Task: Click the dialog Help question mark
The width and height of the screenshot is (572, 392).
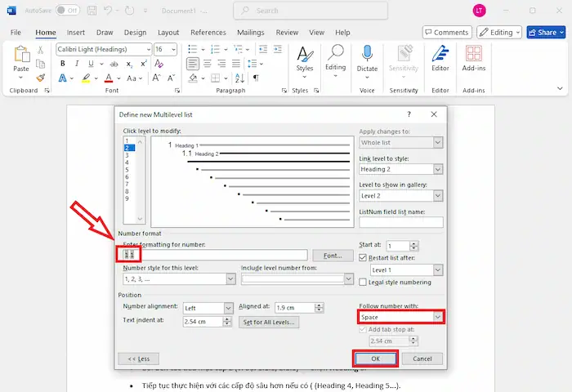Action: pyautogui.click(x=409, y=114)
